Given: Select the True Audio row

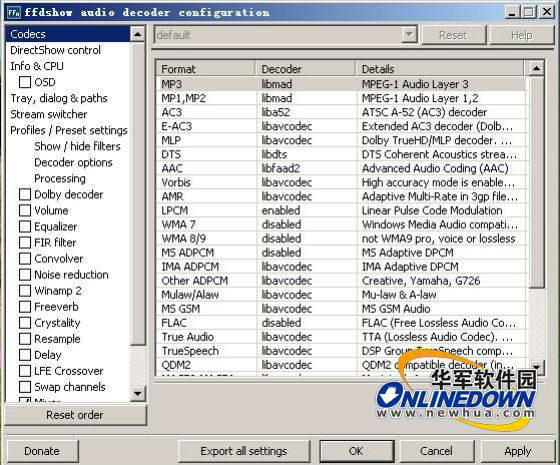Looking at the screenshot, I should click(x=341, y=337).
